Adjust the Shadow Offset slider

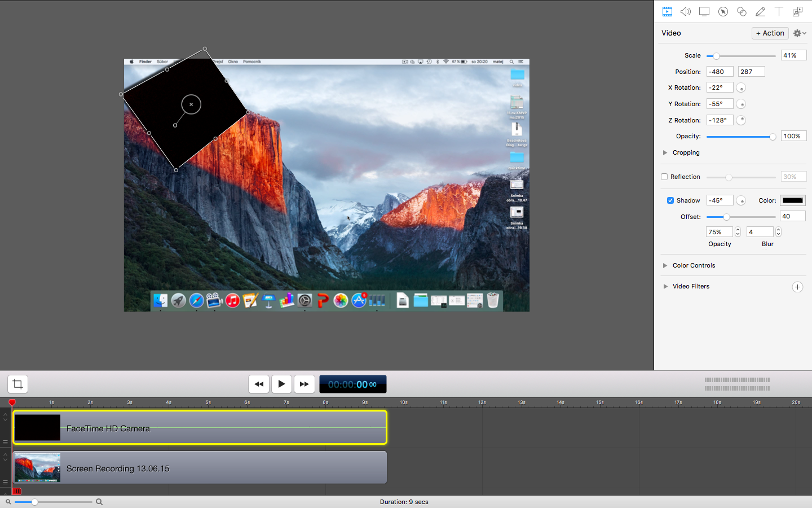tap(741, 217)
